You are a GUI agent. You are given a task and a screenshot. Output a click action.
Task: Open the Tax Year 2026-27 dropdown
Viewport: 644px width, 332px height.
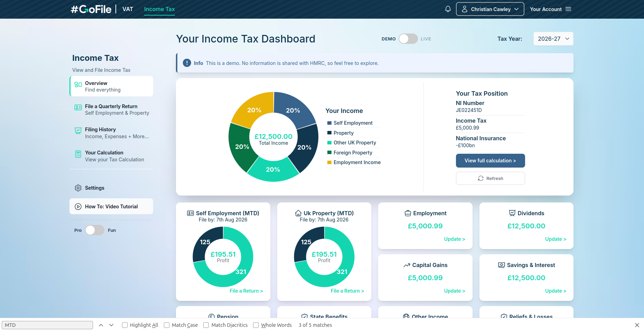(x=553, y=39)
